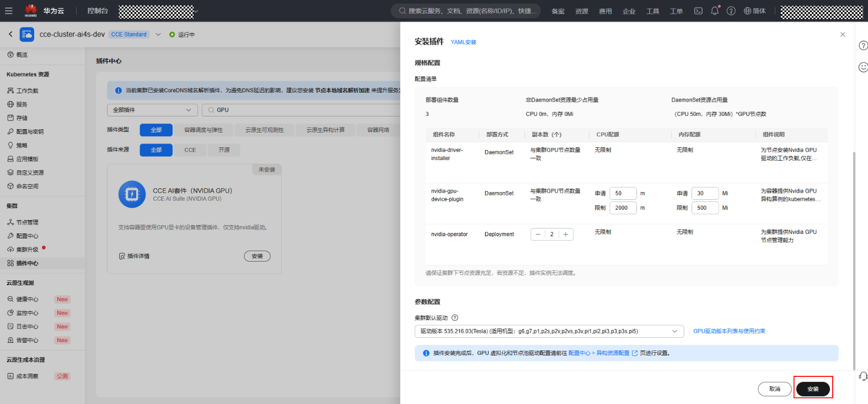Close the 安装插件 panel
Screen dimensions: 868x404
(843, 34)
